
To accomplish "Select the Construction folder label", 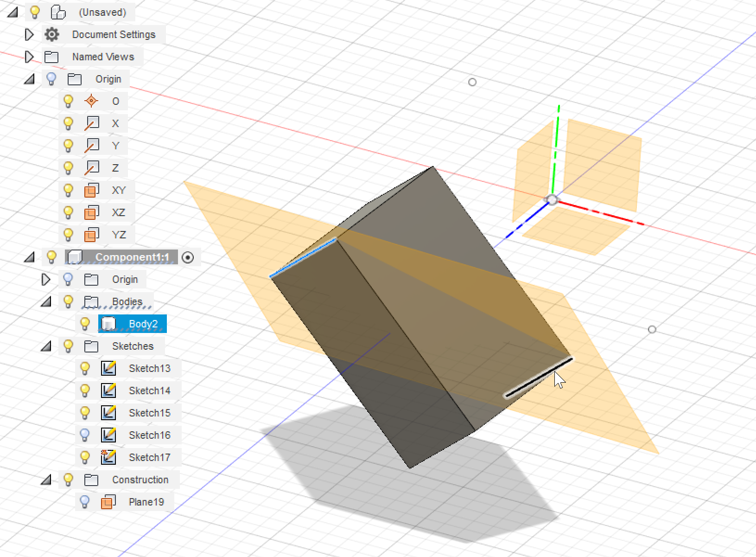I will click(x=140, y=480).
